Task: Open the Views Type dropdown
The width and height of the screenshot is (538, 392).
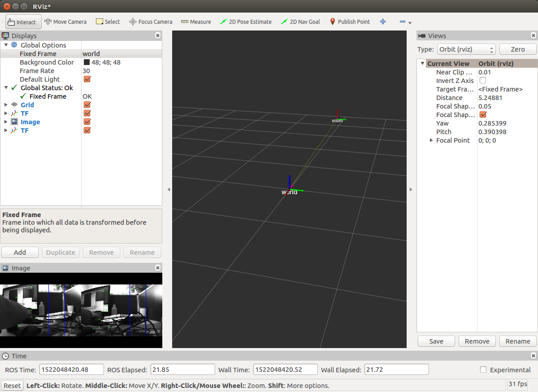Action: point(466,49)
